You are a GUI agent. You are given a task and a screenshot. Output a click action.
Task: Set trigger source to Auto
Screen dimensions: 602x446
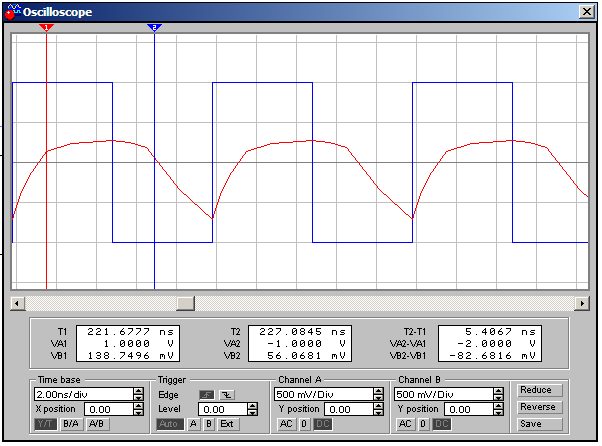pyautogui.click(x=168, y=424)
